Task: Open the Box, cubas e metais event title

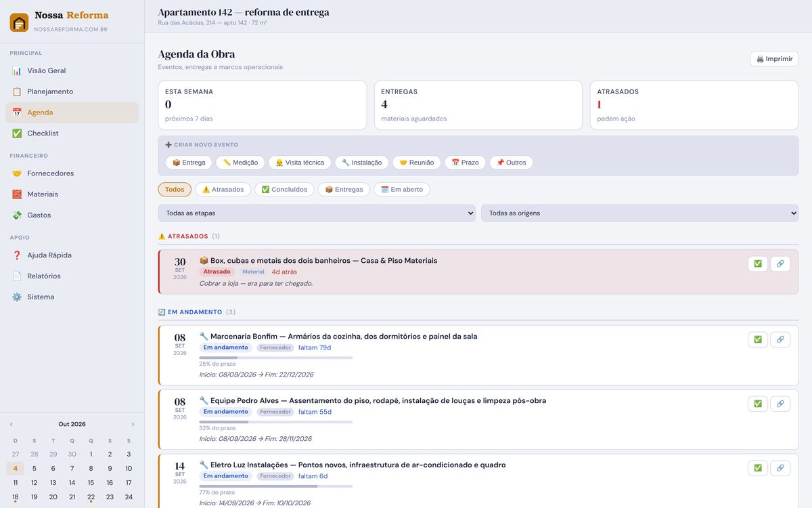Action: [x=318, y=261]
